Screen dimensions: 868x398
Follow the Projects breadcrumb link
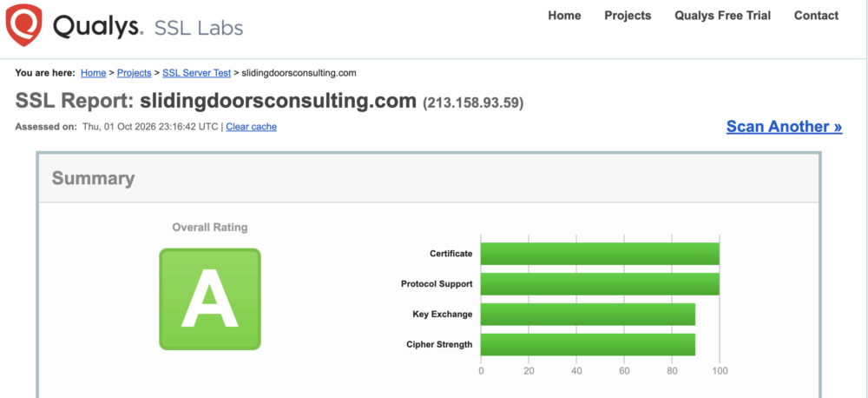tap(134, 73)
